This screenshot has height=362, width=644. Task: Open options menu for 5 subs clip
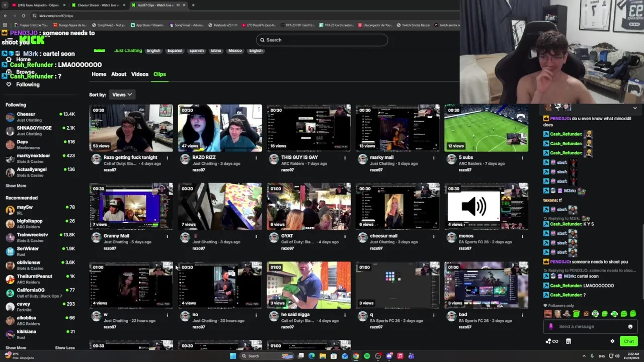point(522,158)
